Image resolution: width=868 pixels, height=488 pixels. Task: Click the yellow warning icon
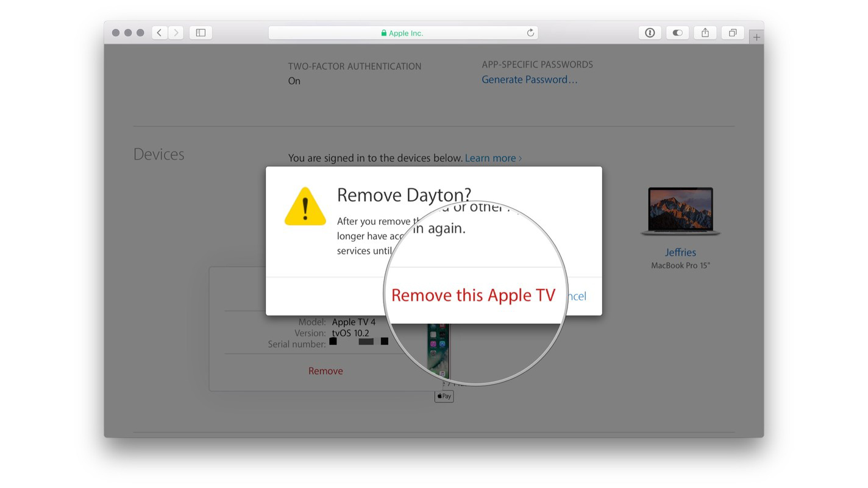tap(305, 207)
